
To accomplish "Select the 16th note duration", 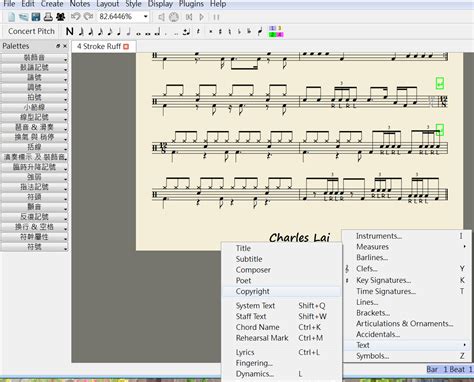I will (100, 32).
